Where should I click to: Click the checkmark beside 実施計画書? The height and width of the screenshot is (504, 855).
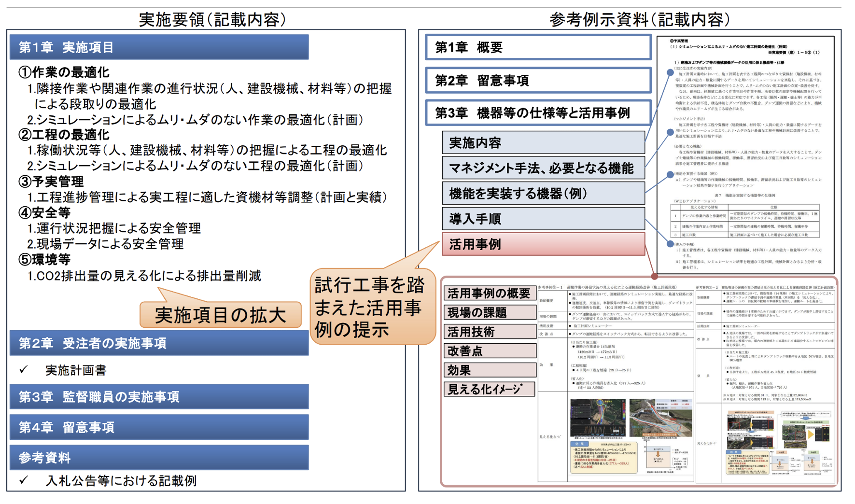23,370
